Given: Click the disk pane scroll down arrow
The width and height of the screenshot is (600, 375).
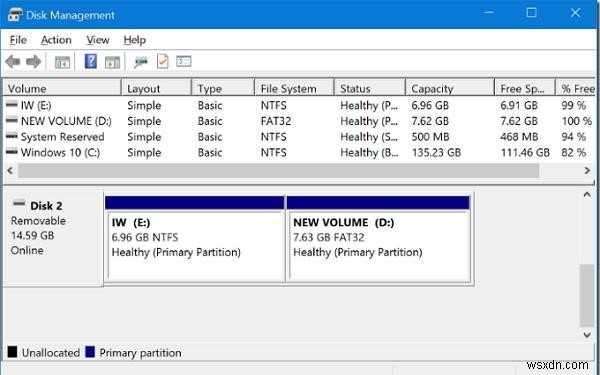Looking at the screenshot, I should tap(587, 335).
